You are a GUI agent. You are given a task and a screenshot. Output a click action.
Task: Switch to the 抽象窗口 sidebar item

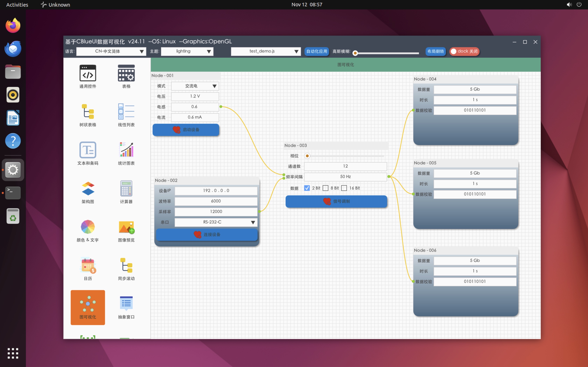(x=126, y=307)
